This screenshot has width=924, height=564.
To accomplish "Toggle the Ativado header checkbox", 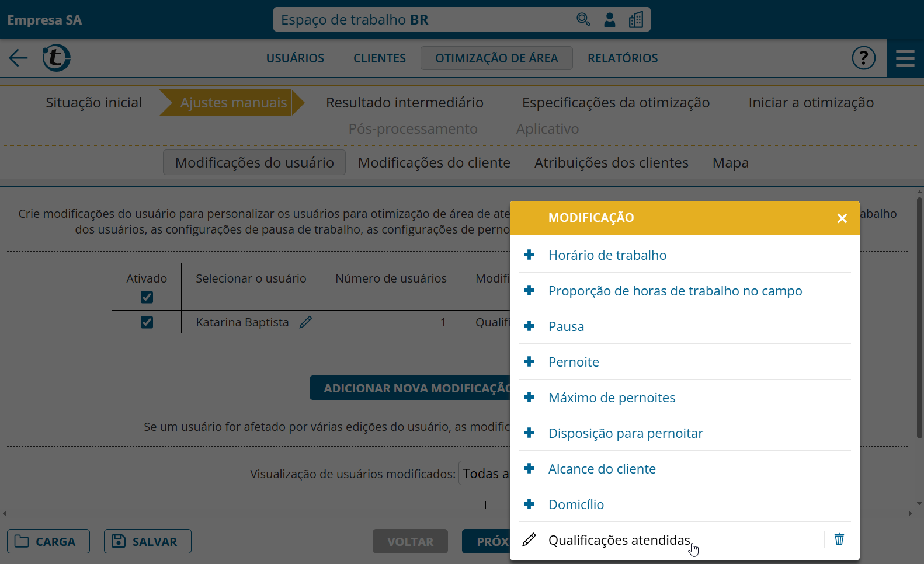I will coord(147,297).
